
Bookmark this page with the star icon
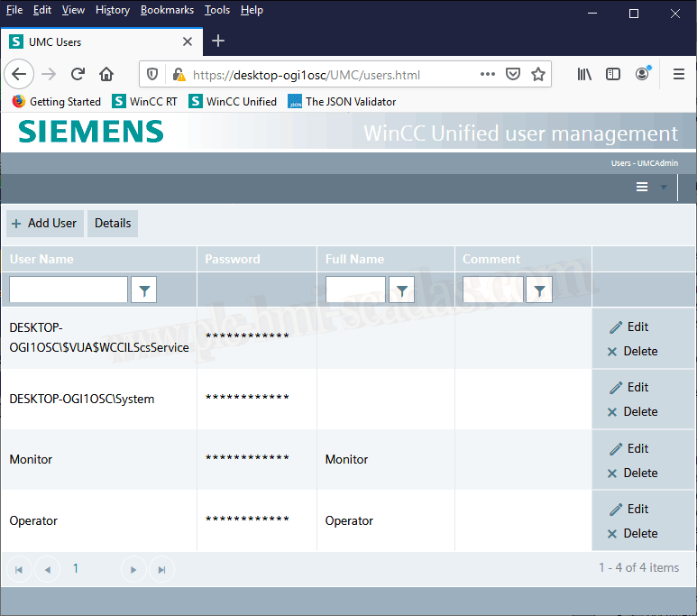pyautogui.click(x=538, y=74)
